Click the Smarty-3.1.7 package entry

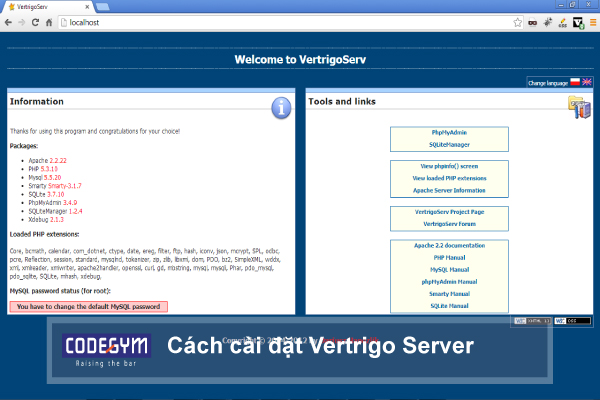click(55, 186)
